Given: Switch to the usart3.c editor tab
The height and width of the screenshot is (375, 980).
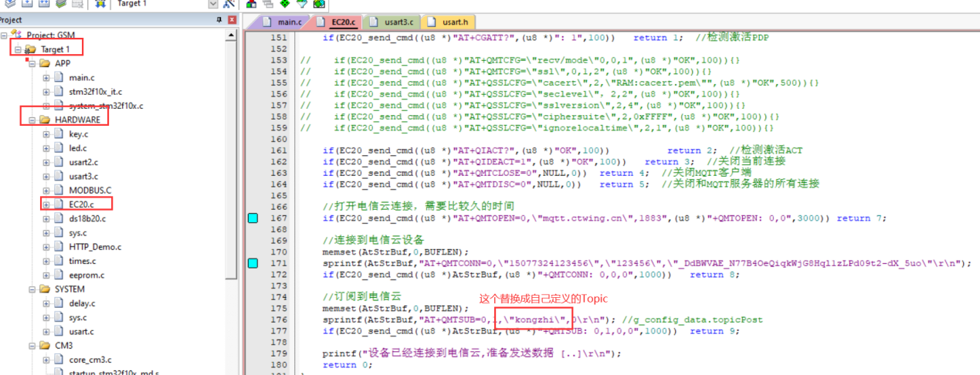Looking at the screenshot, I should pos(391,22).
